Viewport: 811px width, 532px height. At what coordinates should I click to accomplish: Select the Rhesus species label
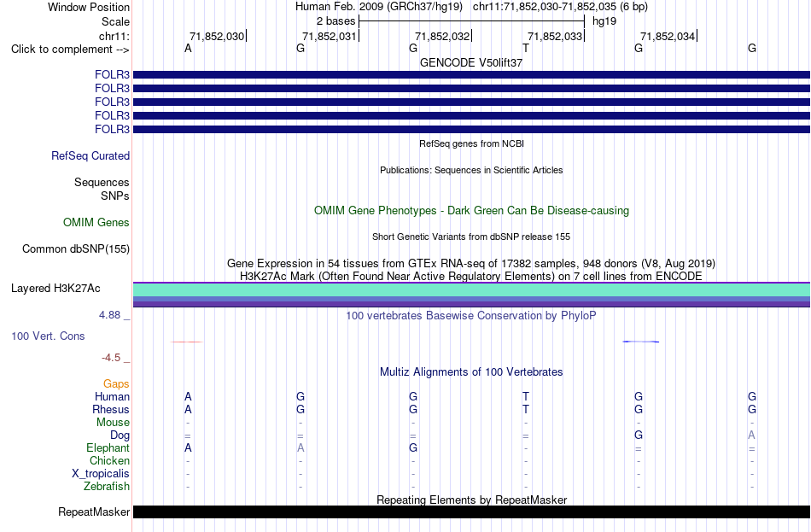coord(111,409)
